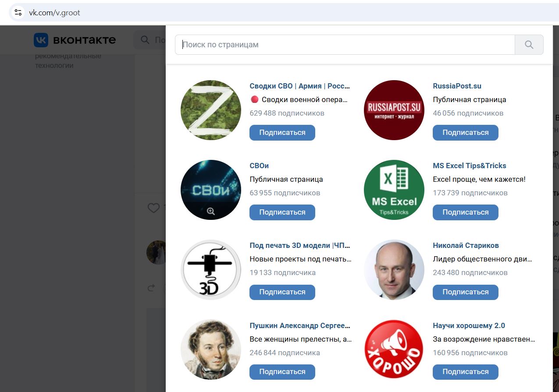Open the red 'ХОРОШО' megaphone avatar
Screen dimensions: 559x392
(394, 349)
